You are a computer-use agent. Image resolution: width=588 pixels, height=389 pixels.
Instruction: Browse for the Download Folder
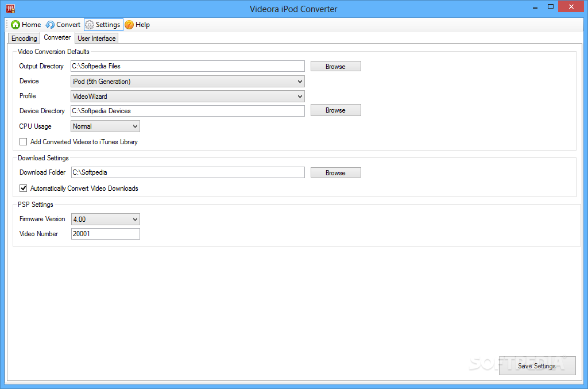[x=335, y=172]
